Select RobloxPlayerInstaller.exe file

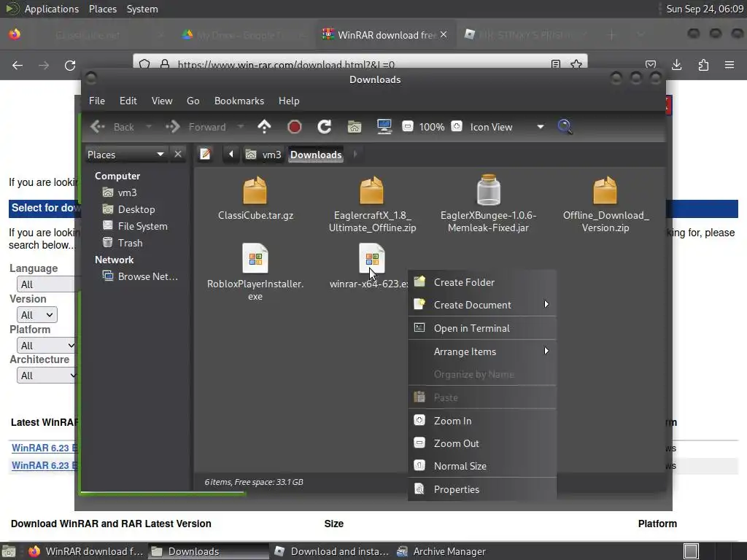click(255, 258)
